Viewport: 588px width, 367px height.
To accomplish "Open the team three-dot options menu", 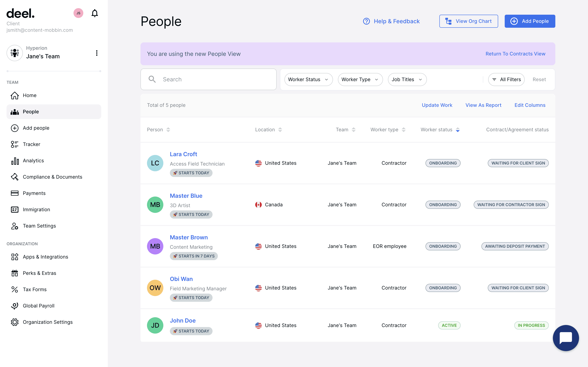I will pos(97,53).
